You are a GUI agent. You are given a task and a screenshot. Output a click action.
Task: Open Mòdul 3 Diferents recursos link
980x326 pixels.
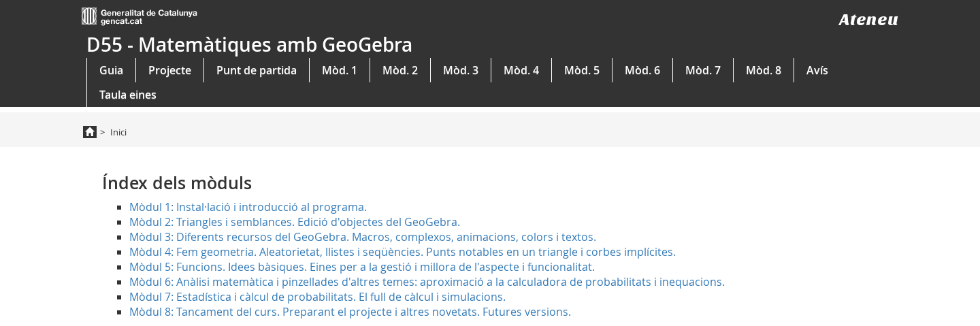tap(363, 237)
